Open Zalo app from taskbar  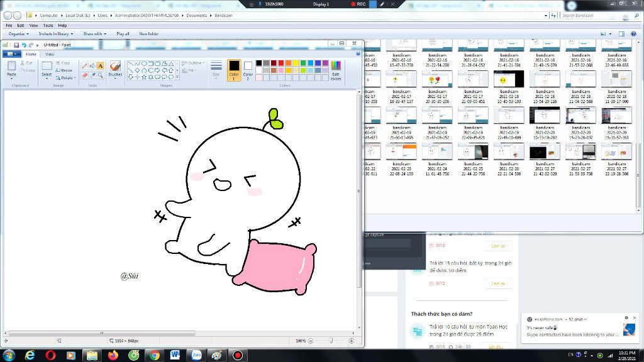(196, 355)
